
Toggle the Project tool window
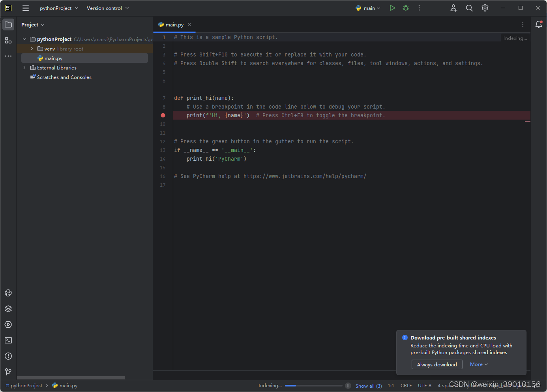click(8, 24)
